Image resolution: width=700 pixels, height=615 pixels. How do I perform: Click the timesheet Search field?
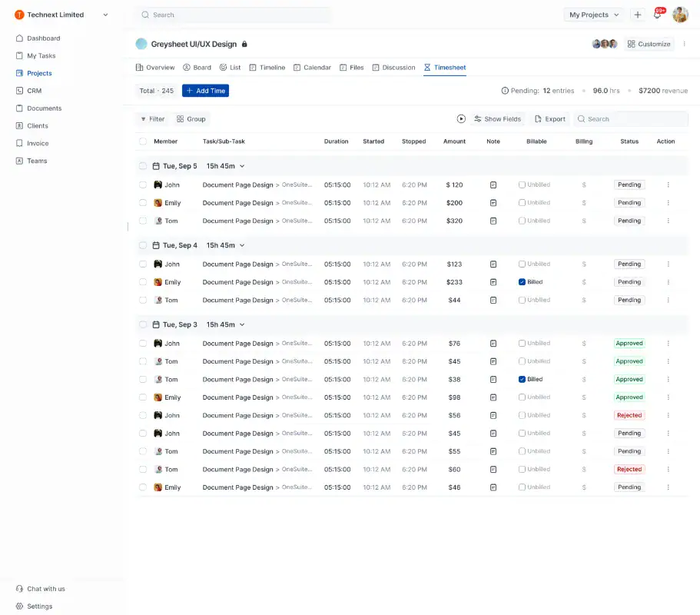pyautogui.click(x=634, y=119)
